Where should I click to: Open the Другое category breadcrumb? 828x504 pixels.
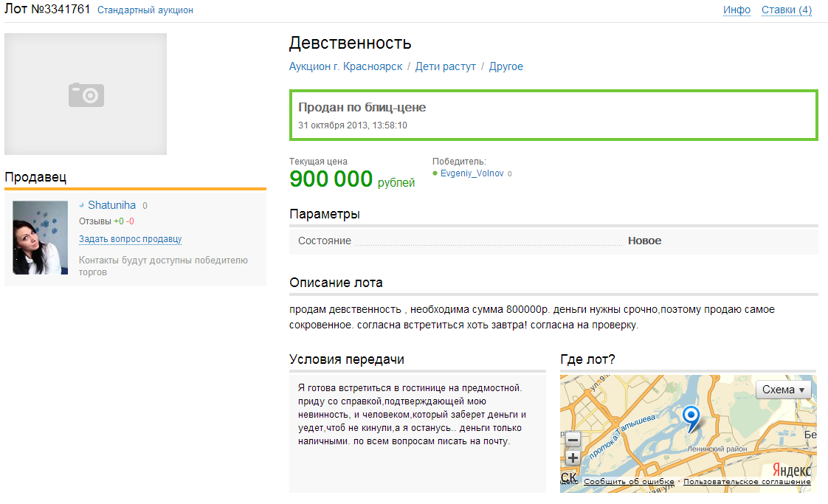click(x=506, y=66)
